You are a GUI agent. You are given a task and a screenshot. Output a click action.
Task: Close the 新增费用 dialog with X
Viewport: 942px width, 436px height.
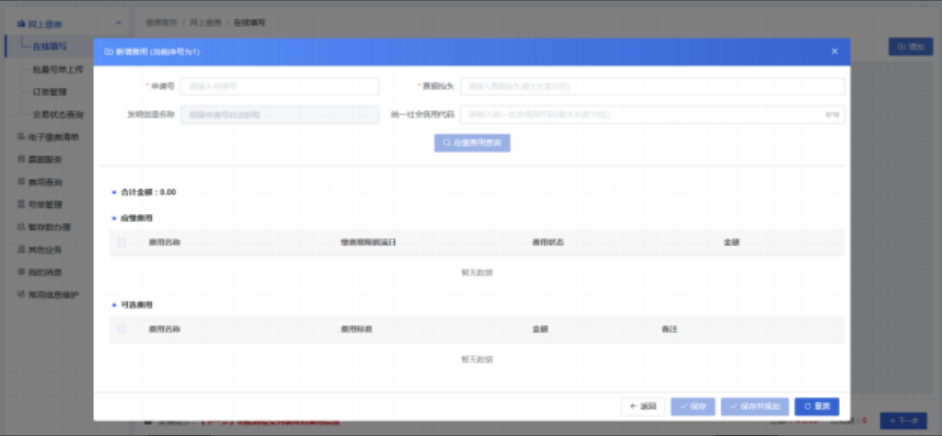coord(834,52)
